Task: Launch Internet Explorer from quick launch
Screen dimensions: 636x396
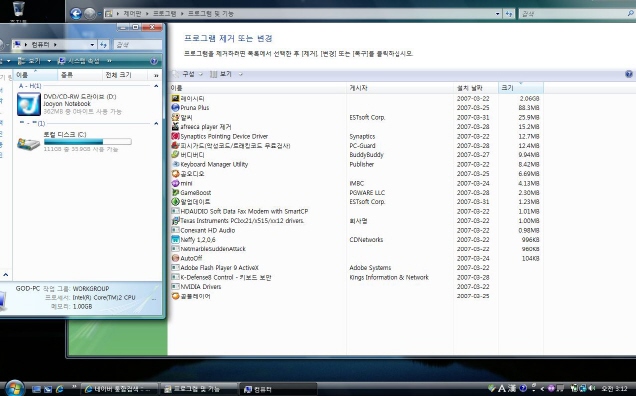Action: tap(60, 389)
